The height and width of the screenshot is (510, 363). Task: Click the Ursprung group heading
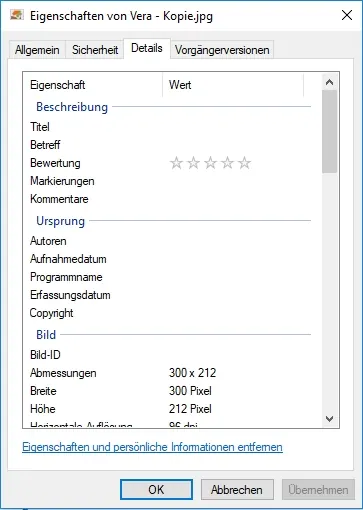60,221
